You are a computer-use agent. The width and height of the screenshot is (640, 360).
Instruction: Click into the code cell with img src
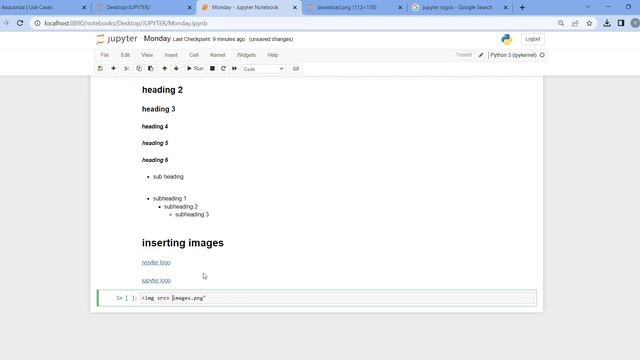pos(337,298)
